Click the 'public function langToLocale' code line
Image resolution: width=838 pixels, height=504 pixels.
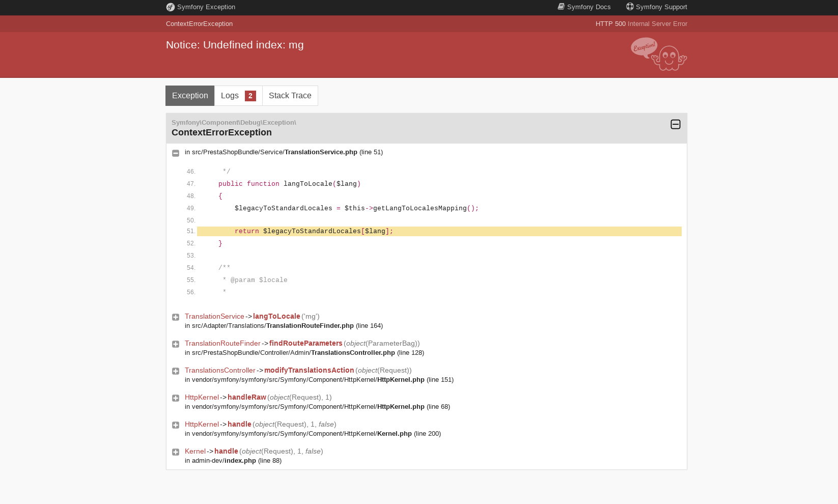289,184
